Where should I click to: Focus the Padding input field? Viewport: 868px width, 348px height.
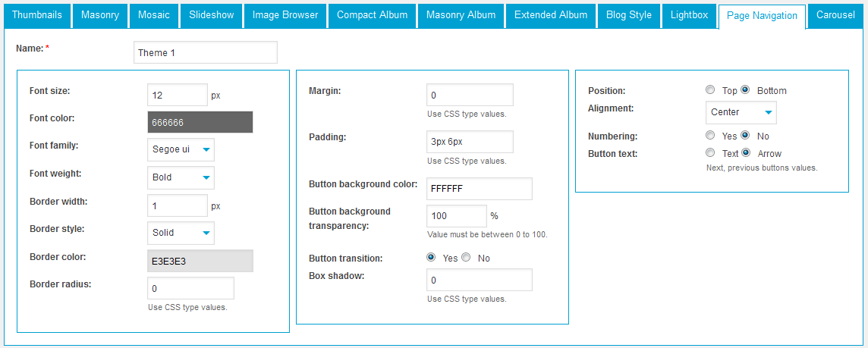pyautogui.click(x=470, y=142)
